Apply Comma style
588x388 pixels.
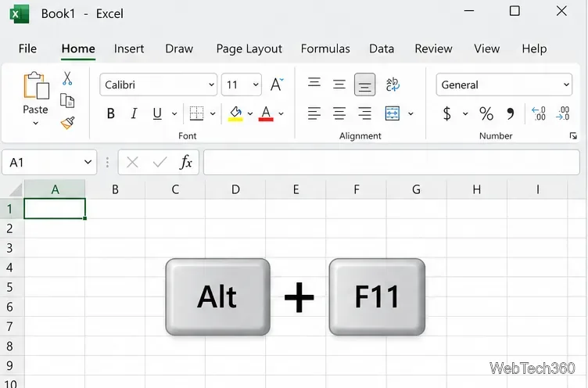point(510,113)
